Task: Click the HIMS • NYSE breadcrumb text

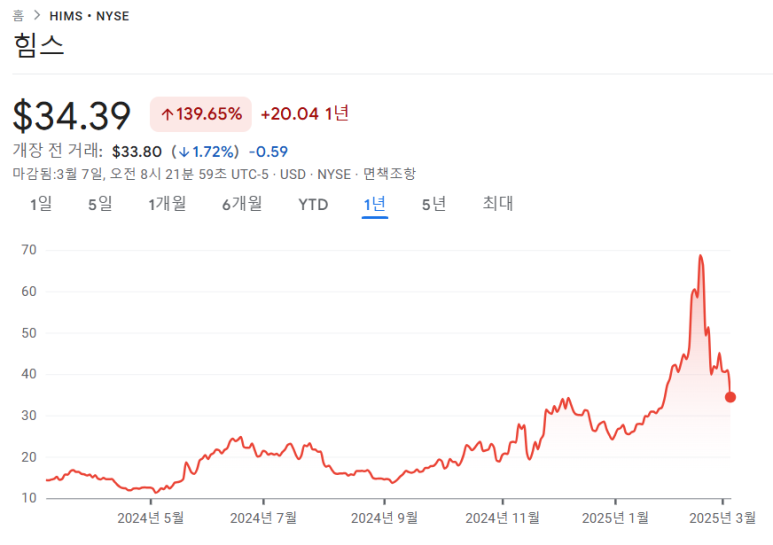Action: 89,16
